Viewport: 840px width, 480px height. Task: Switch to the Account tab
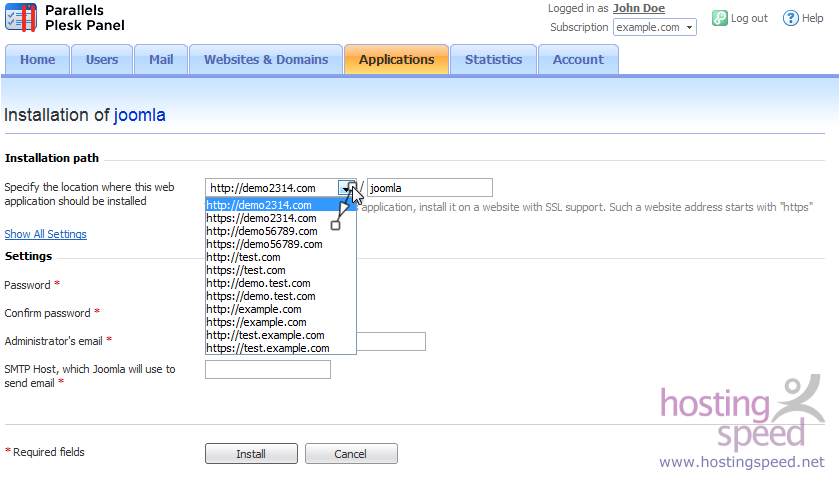578,59
